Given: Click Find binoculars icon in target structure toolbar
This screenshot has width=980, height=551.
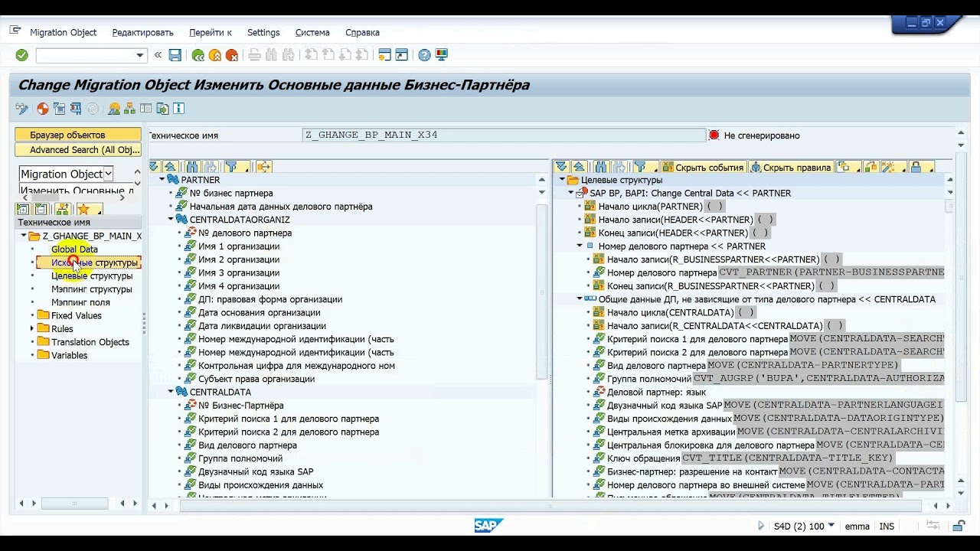Looking at the screenshot, I should 601,167.
